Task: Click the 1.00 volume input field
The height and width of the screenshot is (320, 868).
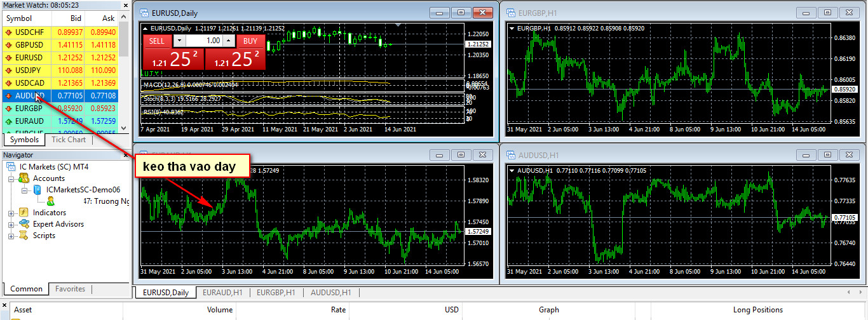Action: (203, 41)
